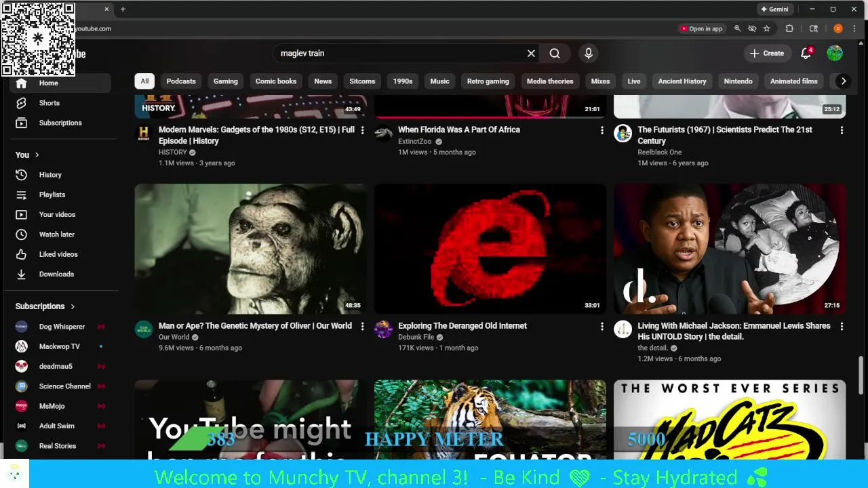Open the Home sidebar item
The width and height of the screenshot is (868, 488).
click(x=60, y=83)
